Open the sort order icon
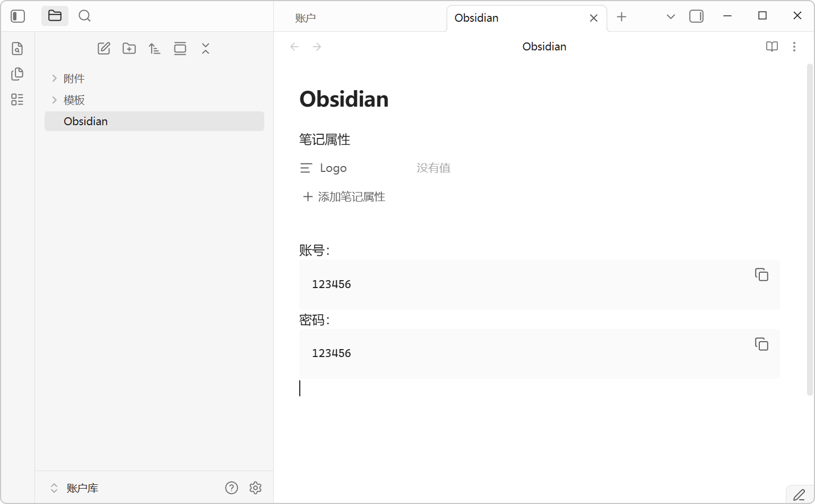815x504 pixels. click(154, 49)
